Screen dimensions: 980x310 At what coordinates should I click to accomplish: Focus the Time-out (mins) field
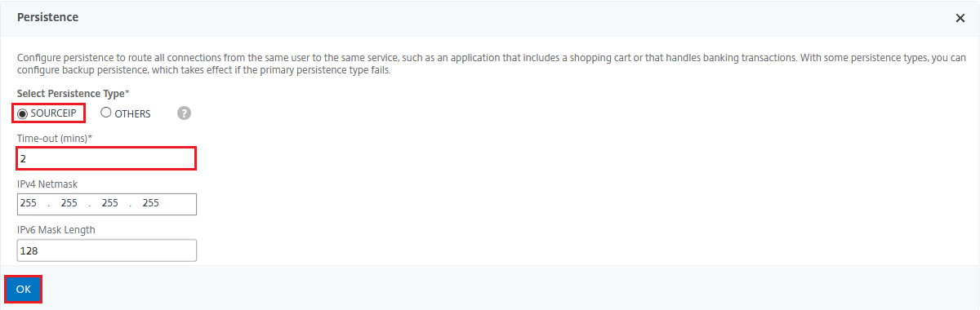(107, 158)
